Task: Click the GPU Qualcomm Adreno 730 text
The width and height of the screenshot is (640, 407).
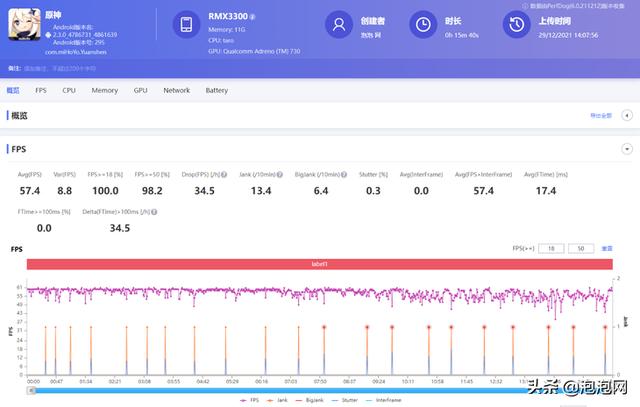Action: click(254, 51)
